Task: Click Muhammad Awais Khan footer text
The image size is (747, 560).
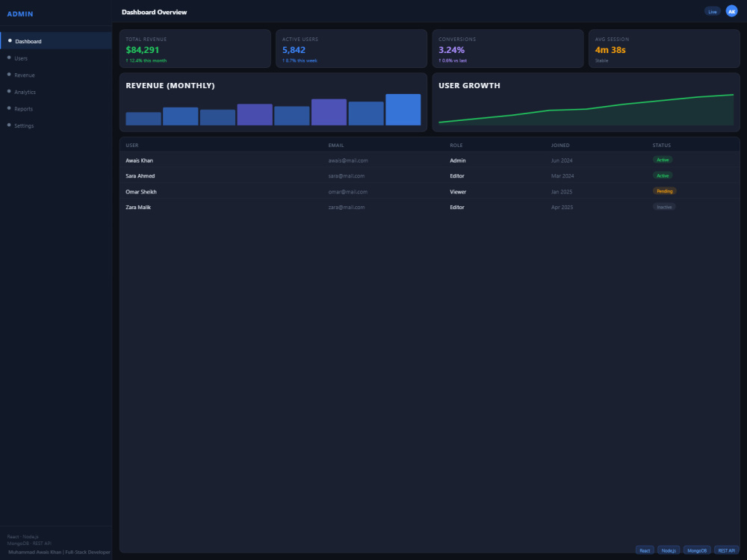Action: (59, 552)
